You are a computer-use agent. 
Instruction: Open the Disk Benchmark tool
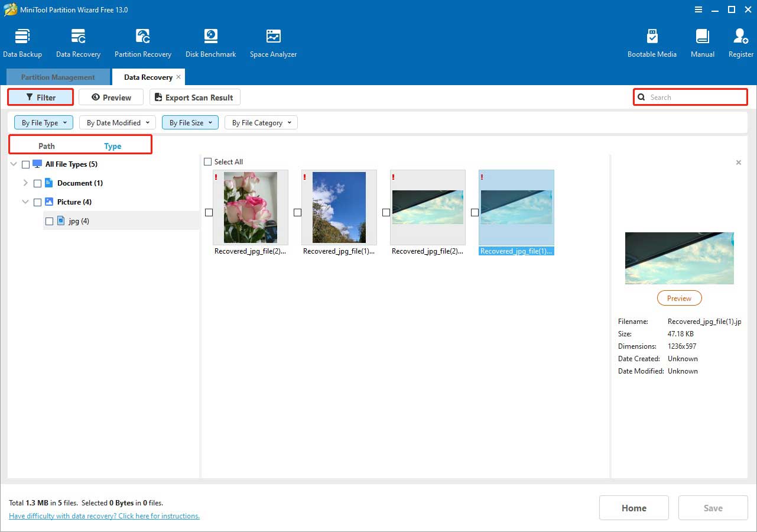click(x=210, y=41)
